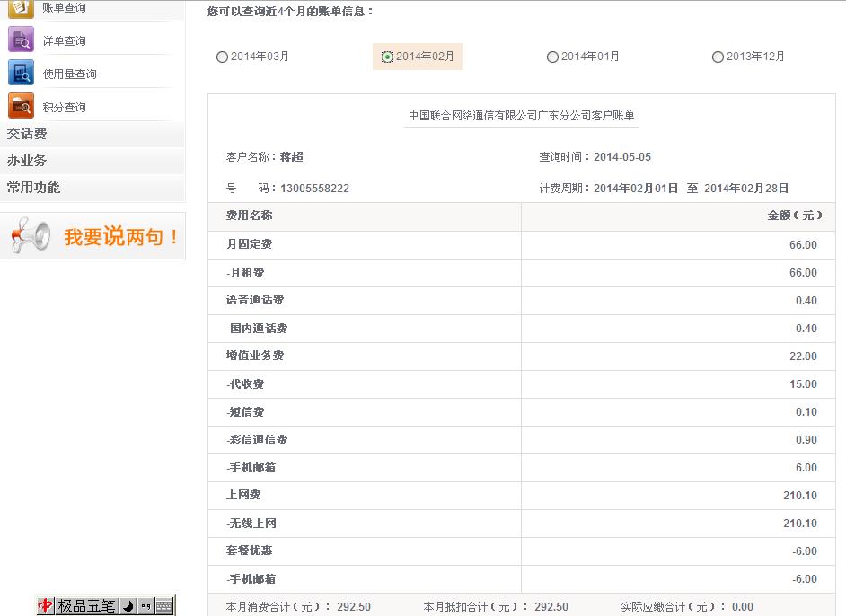This screenshot has width=846, height=616.
Task: Open the 使用量查询 menu link
Action: 69,75
